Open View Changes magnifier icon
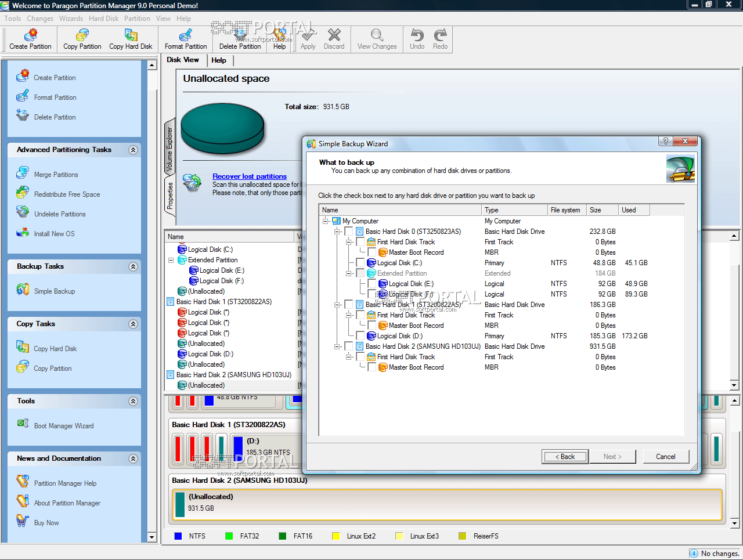This screenshot has width=743, height=560. coord(377,35)
